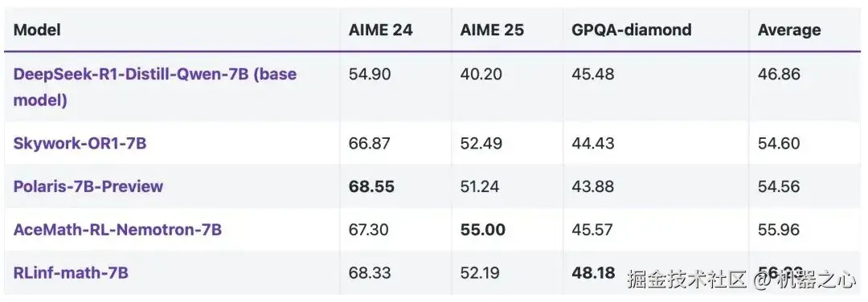Viewport: 868px width, 302px height.
Task: Click the GPQA-diamond column header
Action: click(x=632, y=30)
